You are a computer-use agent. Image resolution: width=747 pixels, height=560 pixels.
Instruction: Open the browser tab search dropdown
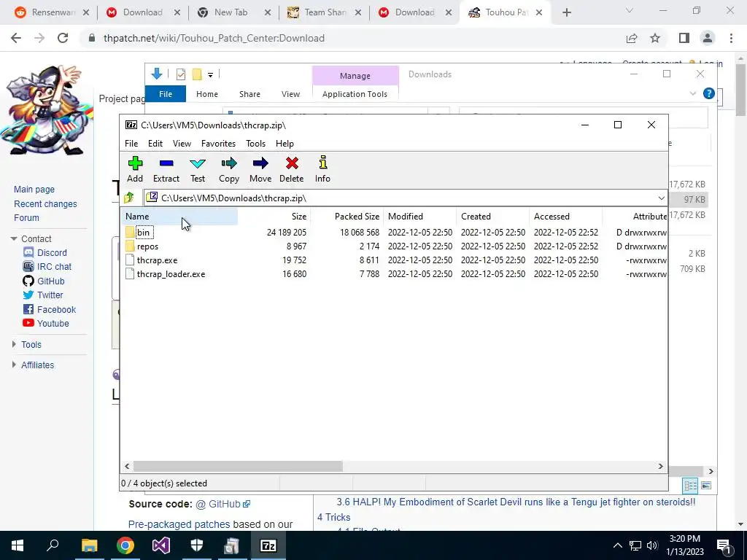[630, 11]
